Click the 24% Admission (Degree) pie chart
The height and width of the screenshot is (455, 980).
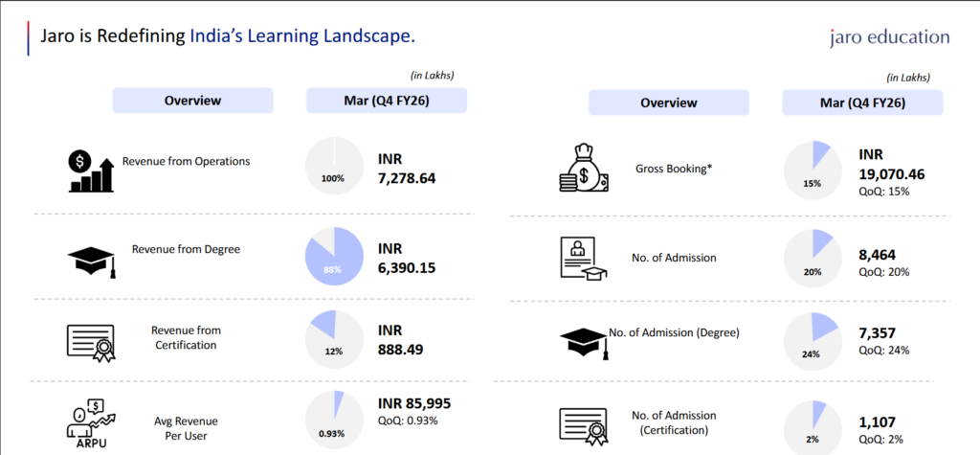tap(813, 342)
